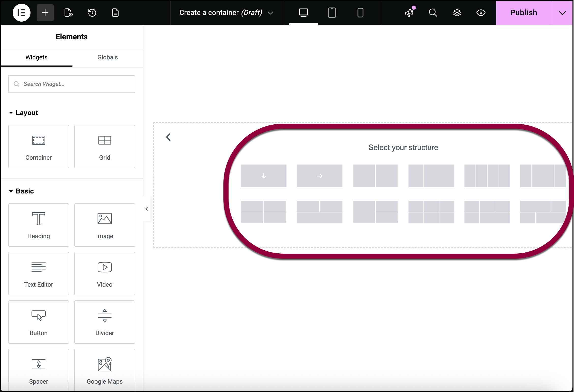574x392 pixels.
Task: Click the plus Add Element button
Action: coord(45,13)
